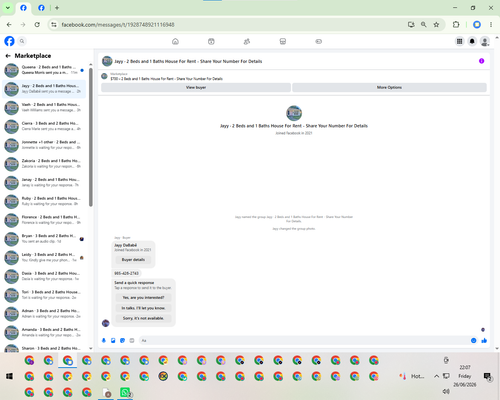
Task: Choose a sticker in the composer
Action: [x=122, y=340]
